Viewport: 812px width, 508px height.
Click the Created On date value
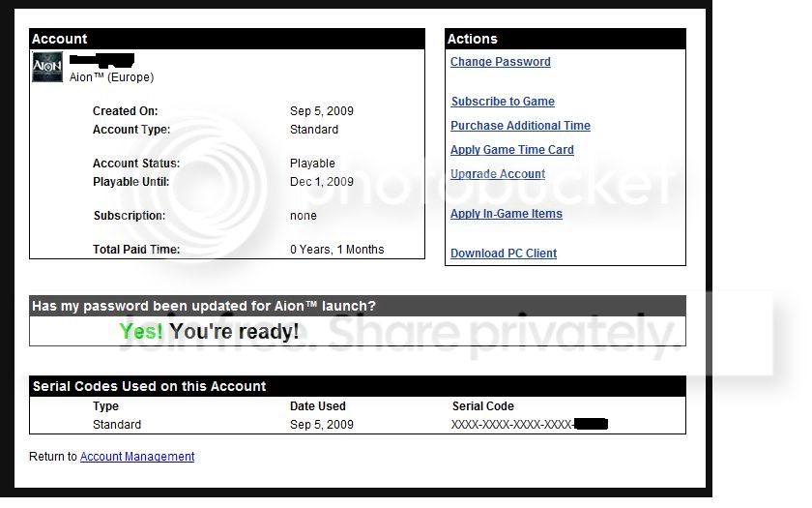pos(322,111)
